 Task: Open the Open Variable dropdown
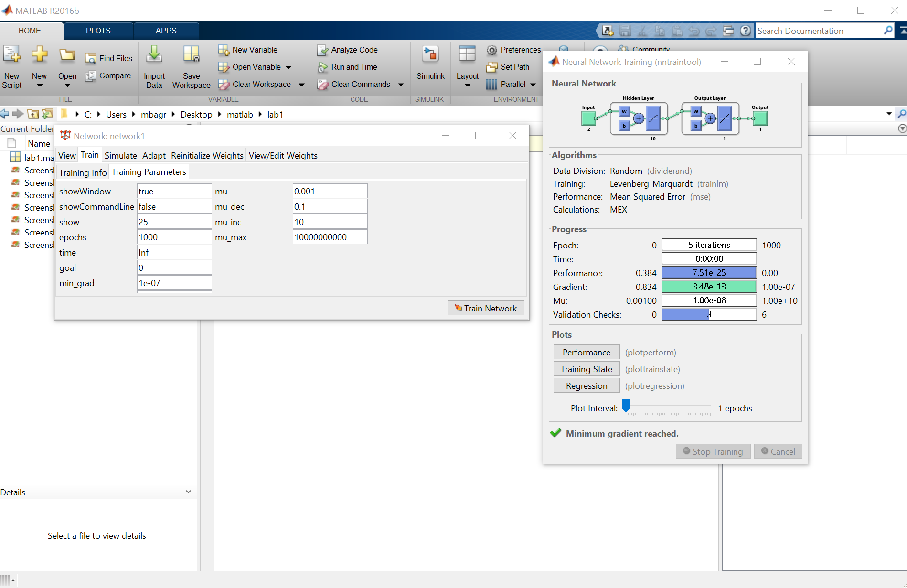pos(288,67)
